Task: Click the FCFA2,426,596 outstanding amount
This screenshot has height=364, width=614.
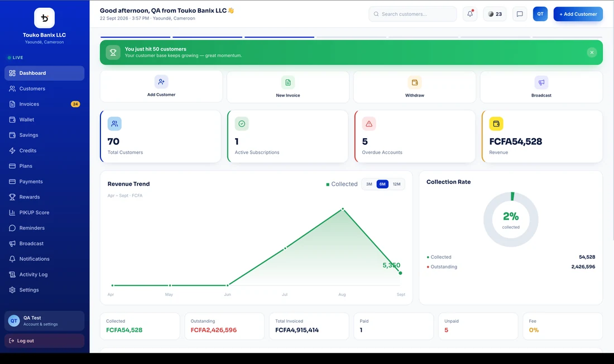Action: 213,330
